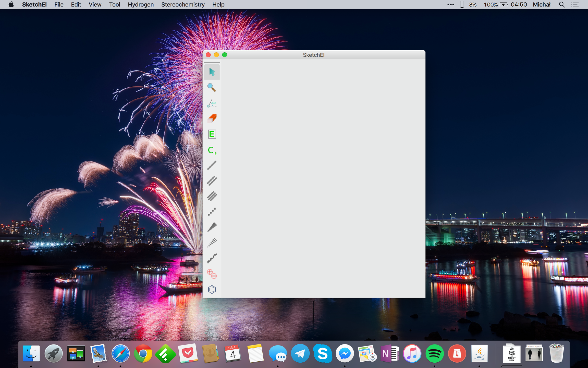588x368 pixels.
Task: Click the empty drawing canvas
Action: tap(322, 179)
